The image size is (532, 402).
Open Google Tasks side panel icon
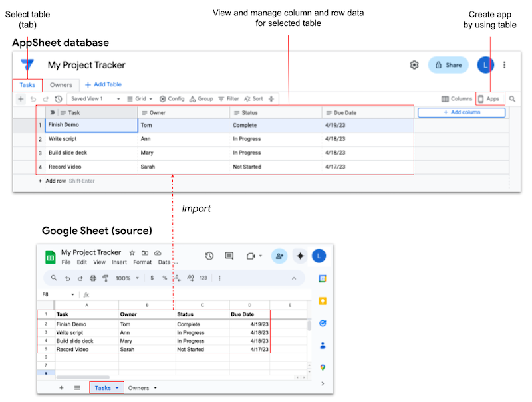tap(323, 324)
